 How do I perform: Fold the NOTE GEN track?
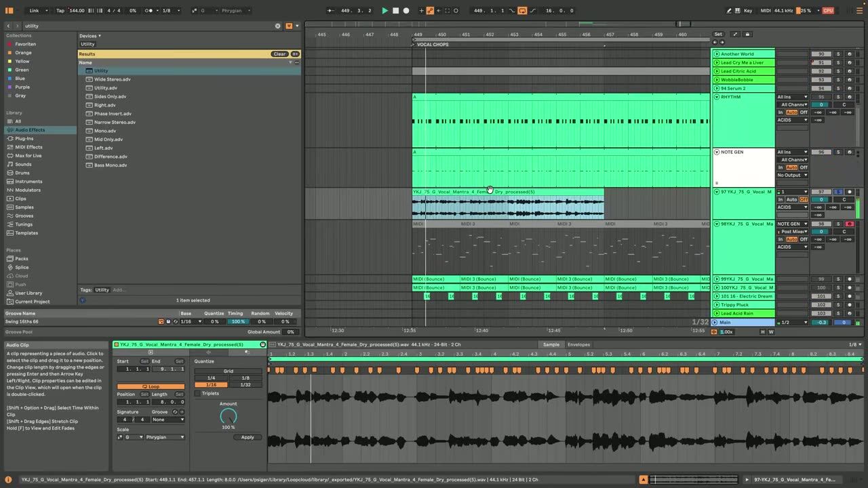tap(717, 152)
